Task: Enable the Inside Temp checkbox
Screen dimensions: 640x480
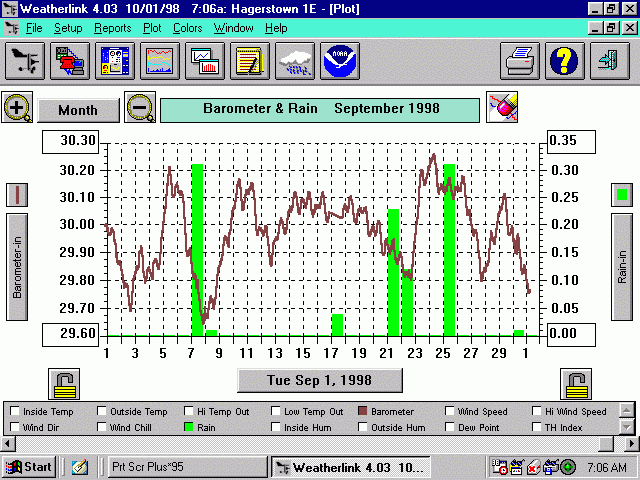Action: pyautogui.click(x=15, y=411)
